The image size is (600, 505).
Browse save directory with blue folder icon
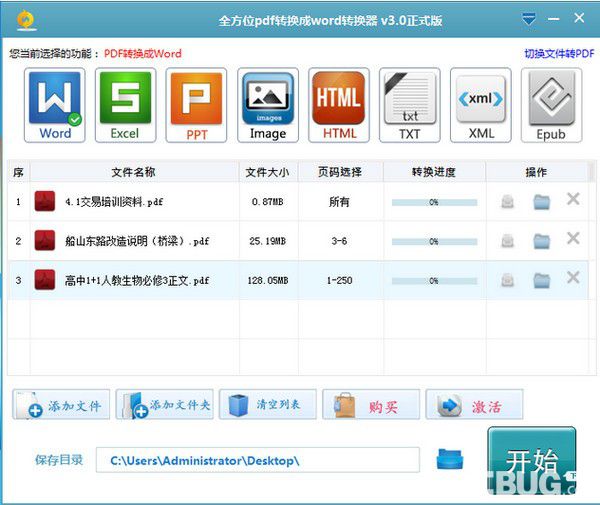tap(450, 459)
